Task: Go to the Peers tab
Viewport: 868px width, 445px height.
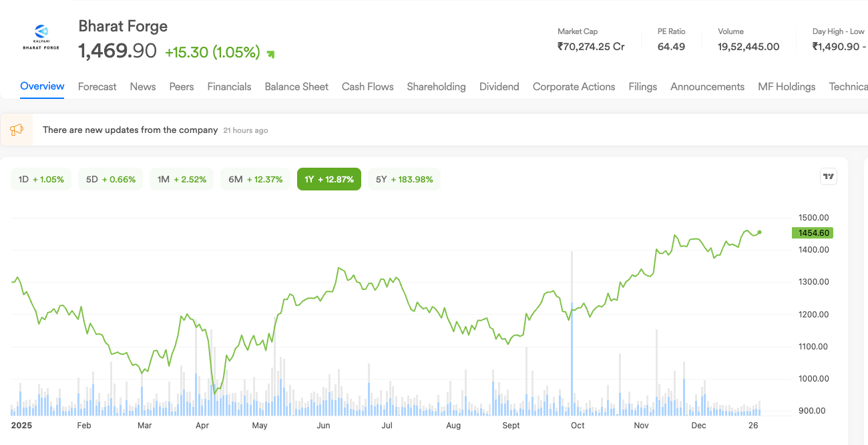Action: (x=182, y=87)
